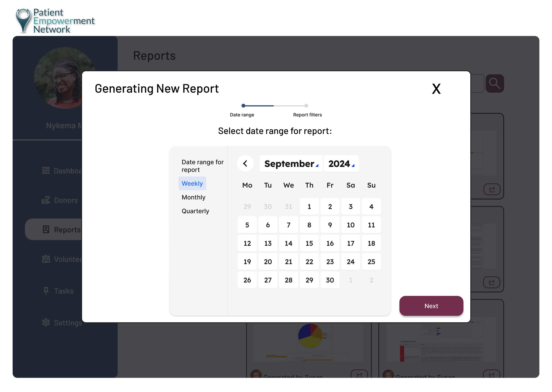552x392 pixels.
Task: Close the Generating New Report dialog
Action: coord(436,89)
